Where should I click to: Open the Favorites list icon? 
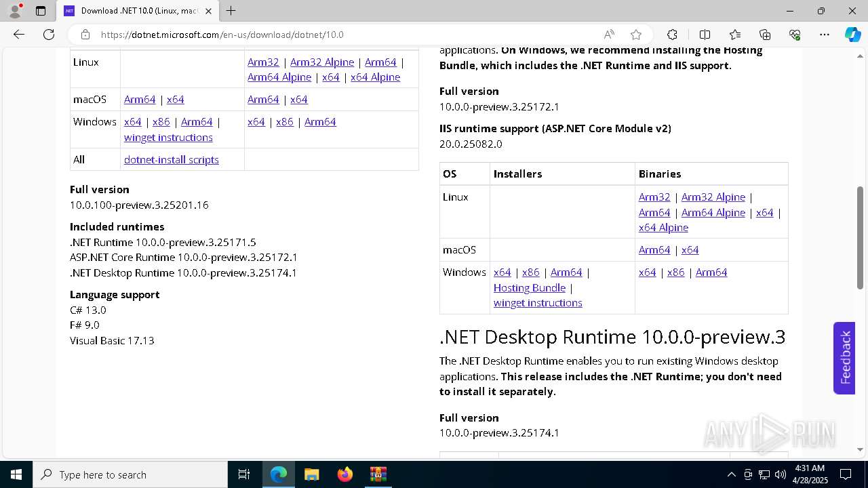coord(735,35)
